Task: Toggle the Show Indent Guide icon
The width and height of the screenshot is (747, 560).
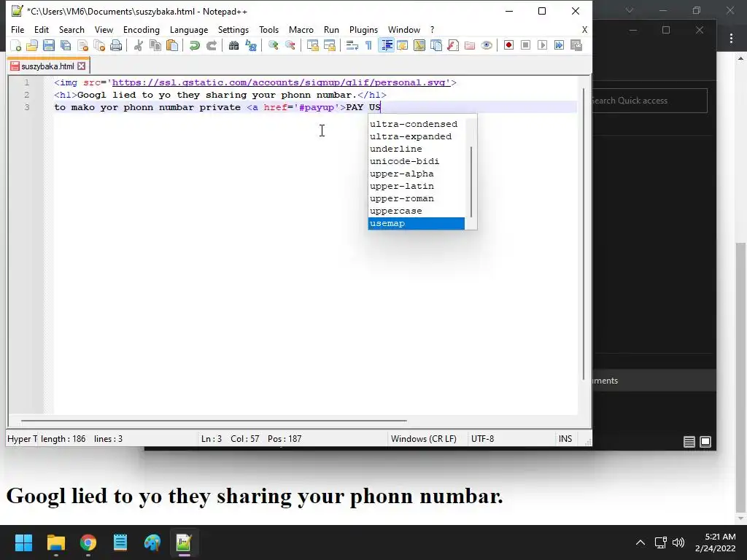Action: [386, 45]
